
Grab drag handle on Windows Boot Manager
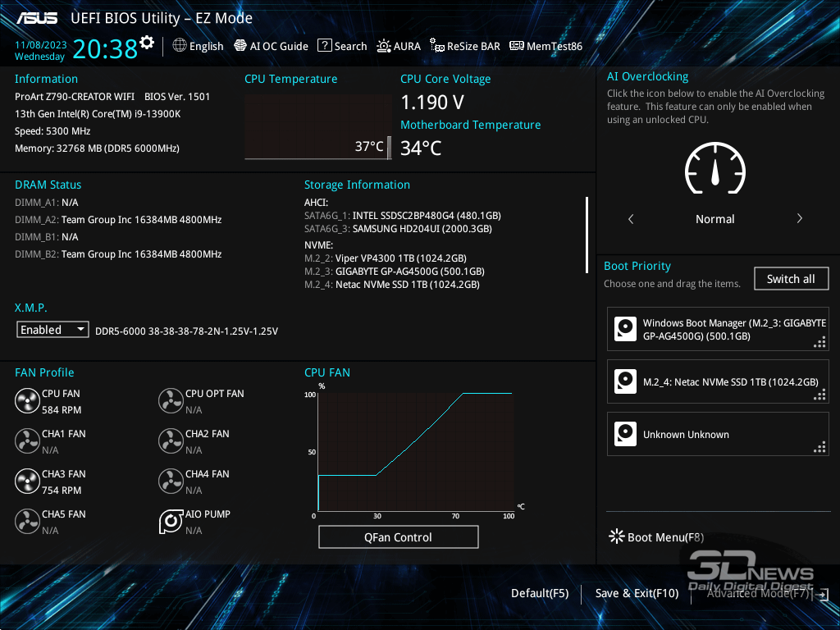click(x=819, y=342)
